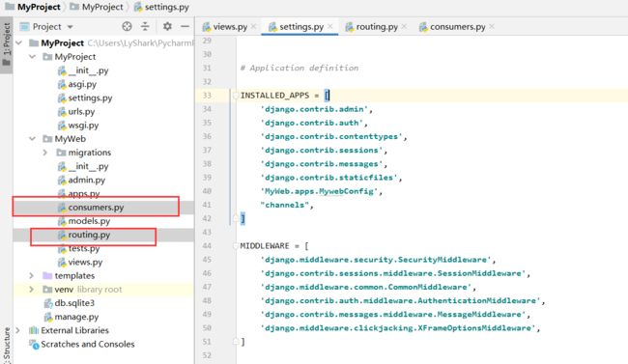Select db.sqlite3 in the project tree
The image size is (628, 364).
[x=74, y=303]
